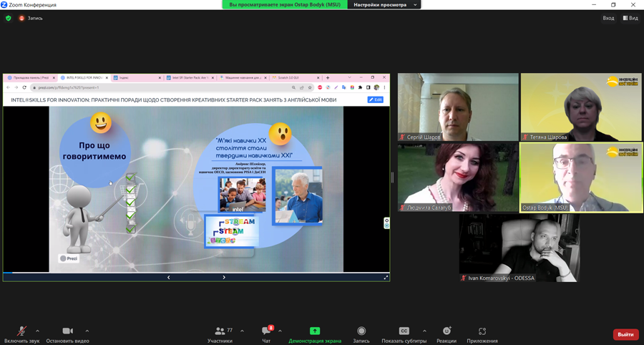Select Ivan Komarovskyi's video thumbnail
Image resolution: width=644 pixels, height=345 pixels.
click(x=519, y=248)
